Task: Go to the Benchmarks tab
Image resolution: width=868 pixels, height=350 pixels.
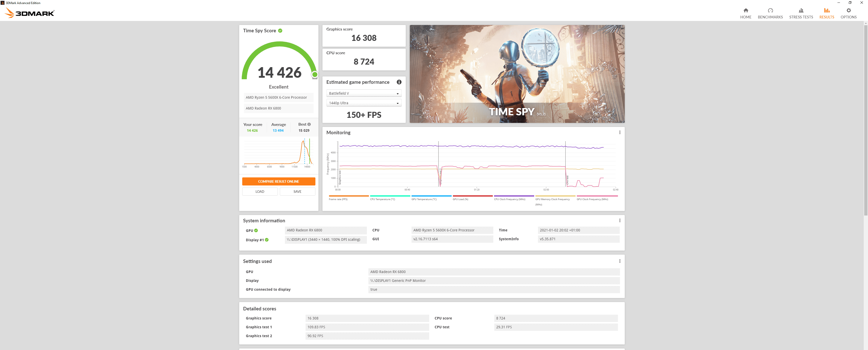Action: 770,13
